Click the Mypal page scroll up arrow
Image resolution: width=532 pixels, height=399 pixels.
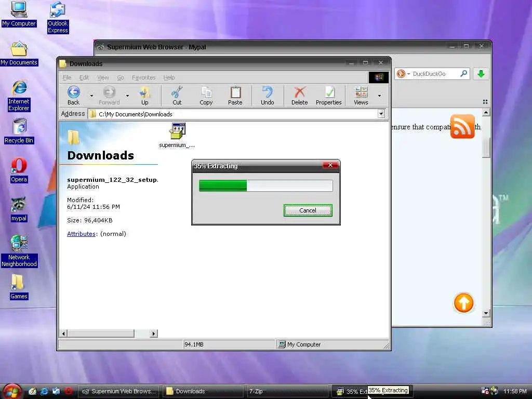click(x=486, y=112)
